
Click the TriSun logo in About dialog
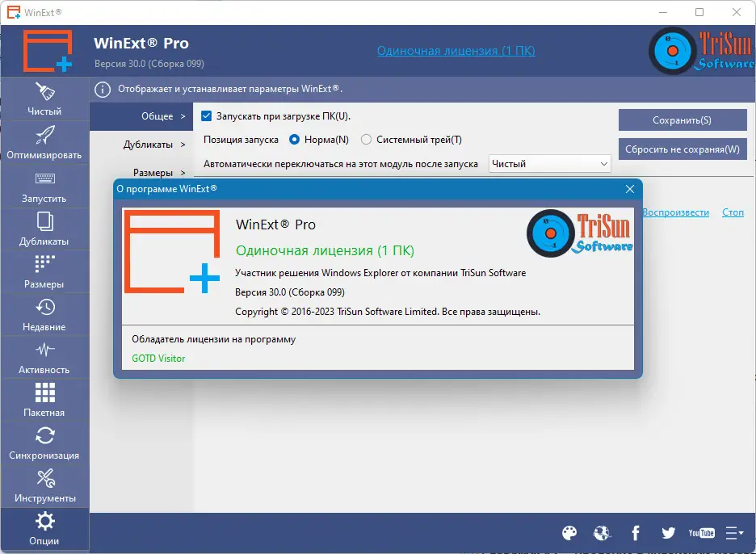[x=580, y=233]
